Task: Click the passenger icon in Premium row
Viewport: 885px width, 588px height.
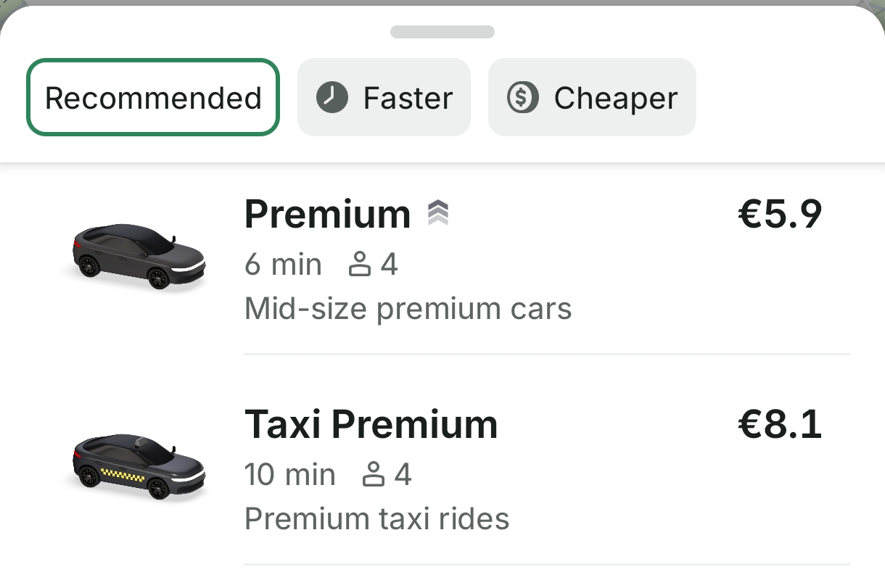Action: [x=359, y=265]
